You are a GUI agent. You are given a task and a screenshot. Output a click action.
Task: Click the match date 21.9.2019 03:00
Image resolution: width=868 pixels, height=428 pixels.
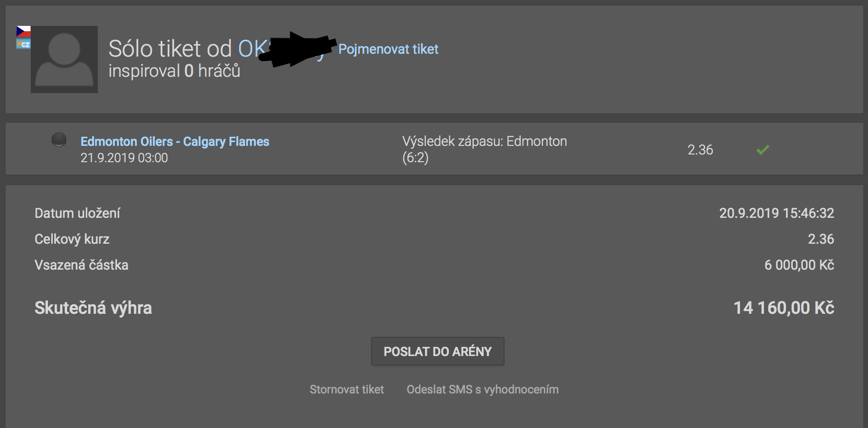[x=124, y=158]
